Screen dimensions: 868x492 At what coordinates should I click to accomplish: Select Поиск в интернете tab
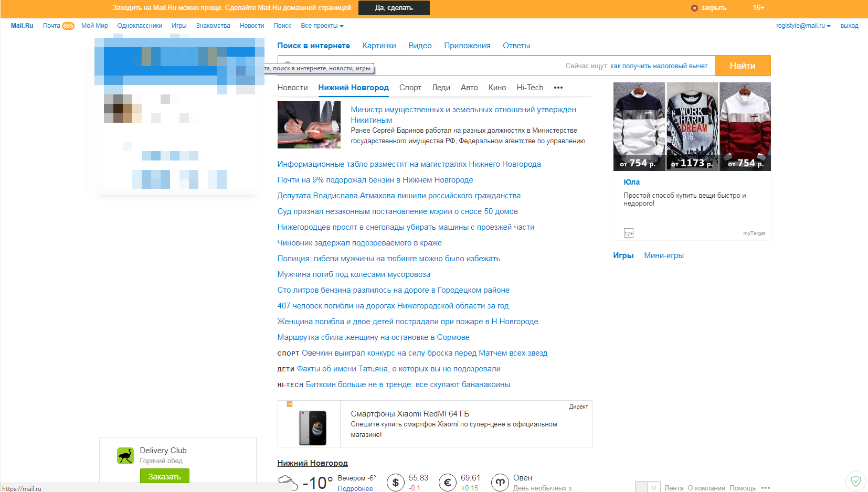[x=313, y=46]
